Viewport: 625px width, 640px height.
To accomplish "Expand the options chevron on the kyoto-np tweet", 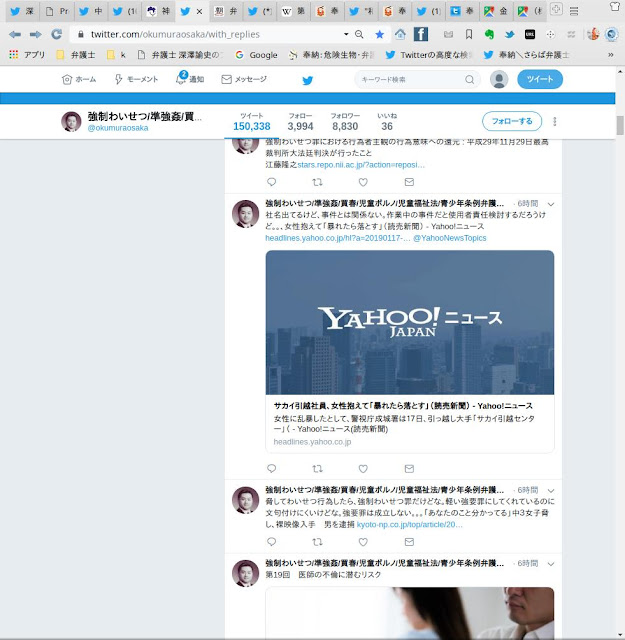I will 551,491.
